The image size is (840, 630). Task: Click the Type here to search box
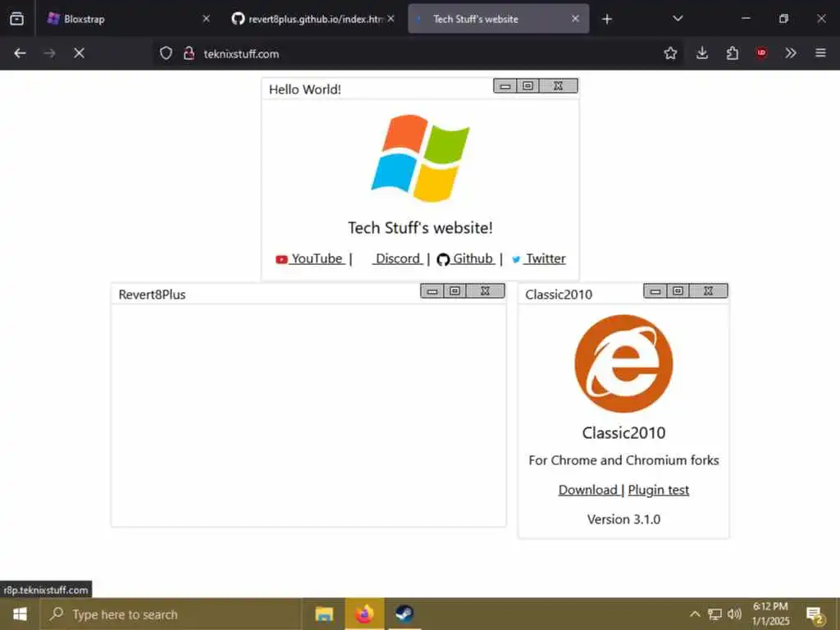coord(171,614)
